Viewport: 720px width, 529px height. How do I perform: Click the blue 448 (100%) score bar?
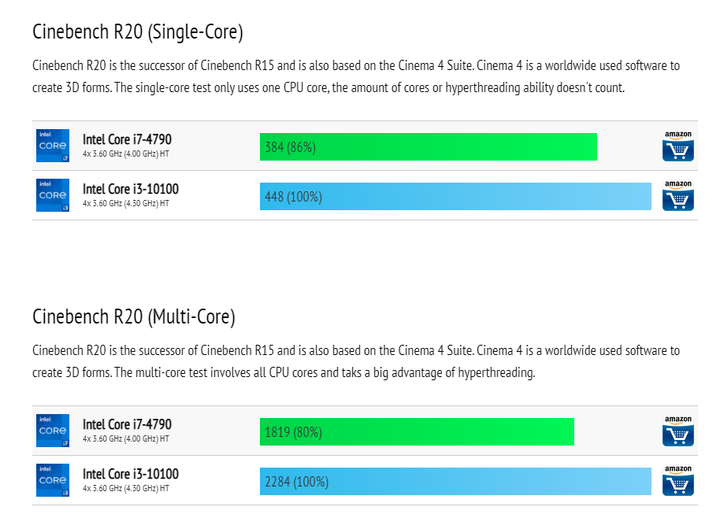(x=456, y=197)
